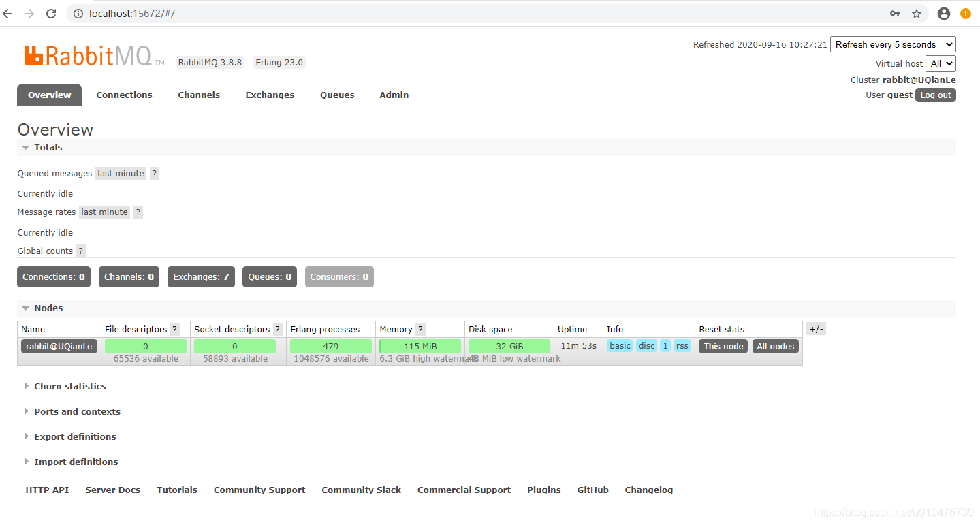Click the info tag labeled 1
The image size is (980, 525).
[x=665, y=346]
